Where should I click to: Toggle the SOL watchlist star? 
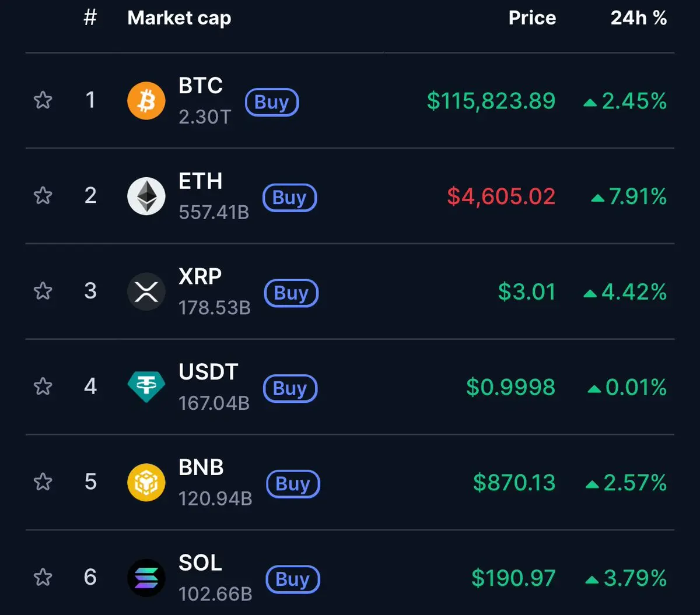43,577
